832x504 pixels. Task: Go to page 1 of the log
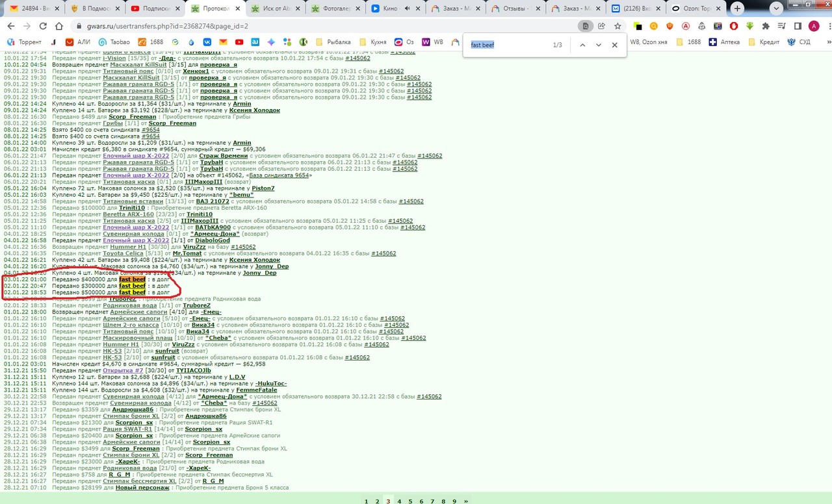point(366,501)
